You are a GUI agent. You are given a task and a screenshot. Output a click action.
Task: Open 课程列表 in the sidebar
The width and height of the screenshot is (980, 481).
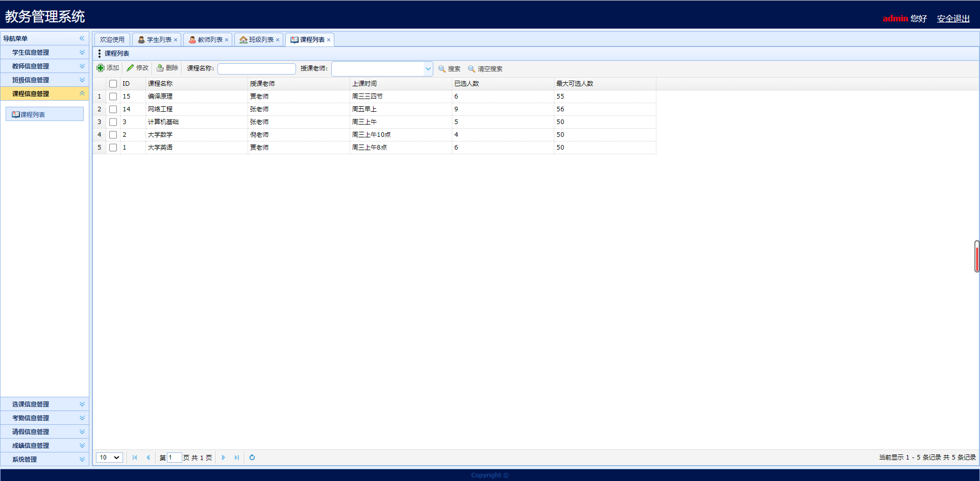44,114
